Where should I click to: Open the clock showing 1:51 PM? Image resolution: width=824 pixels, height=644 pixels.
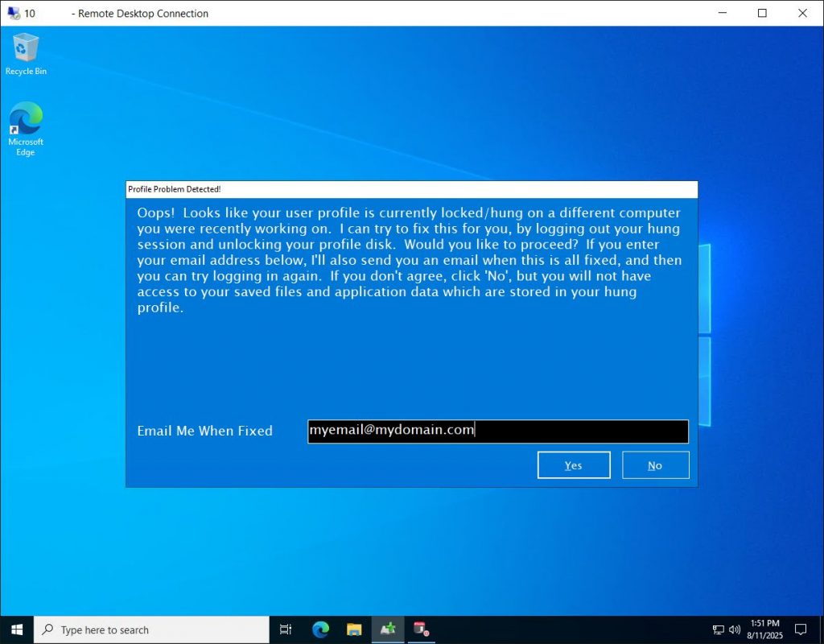[x=764, y=630]
